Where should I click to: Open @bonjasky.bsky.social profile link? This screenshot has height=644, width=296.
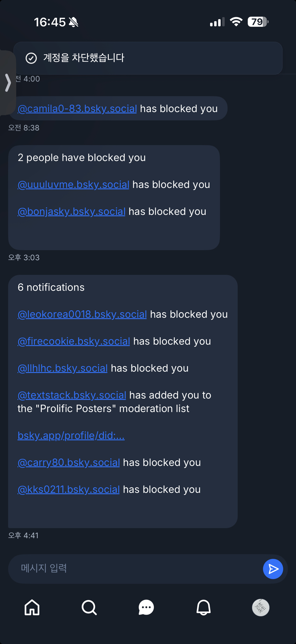coord(71,212)
